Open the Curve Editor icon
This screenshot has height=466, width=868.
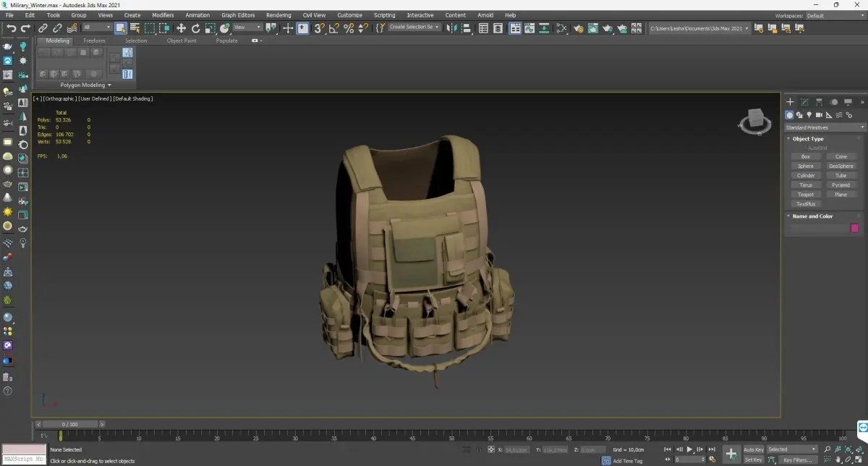[x=531, y=28]
